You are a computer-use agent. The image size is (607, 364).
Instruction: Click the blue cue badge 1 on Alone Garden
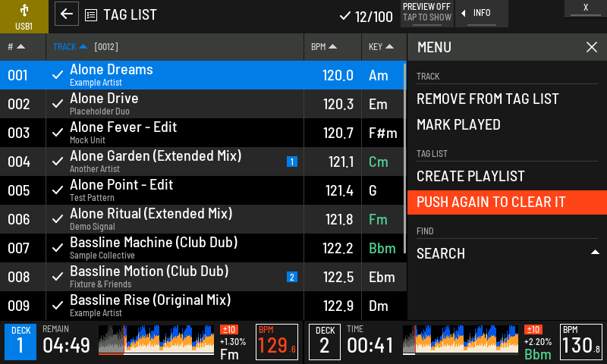(x=292, y=162)
